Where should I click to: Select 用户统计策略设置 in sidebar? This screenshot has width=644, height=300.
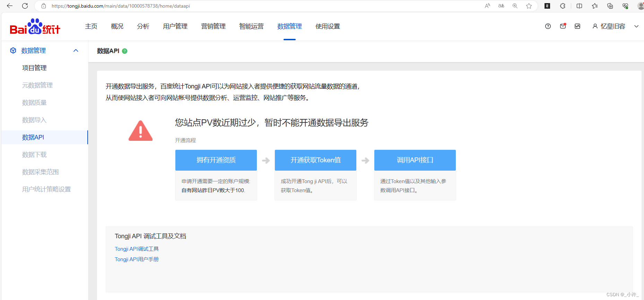click(x=46, y=189)
